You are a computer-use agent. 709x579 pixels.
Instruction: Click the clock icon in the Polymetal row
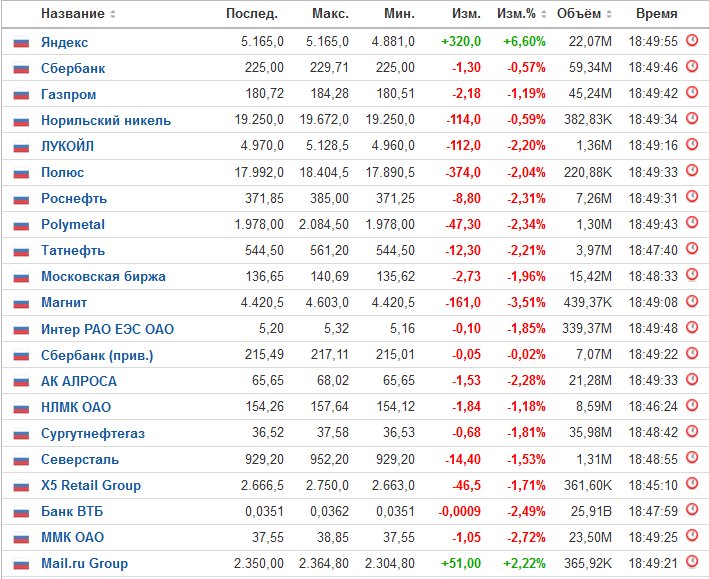(692, 223)
